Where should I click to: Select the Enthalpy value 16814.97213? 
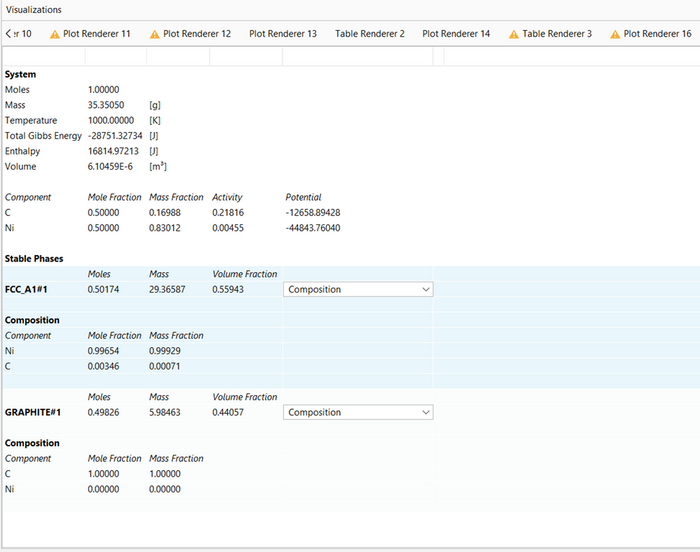tap(112, 151)
